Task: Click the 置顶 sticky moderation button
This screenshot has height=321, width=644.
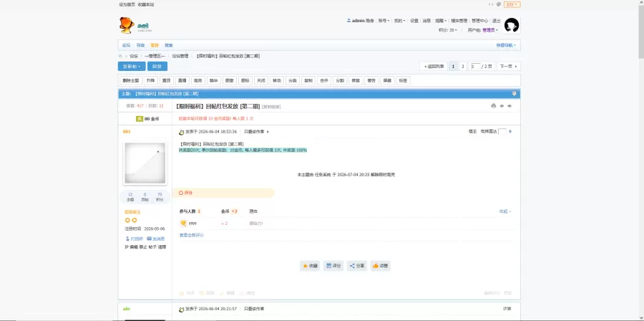Action: (x=166, y=80)
